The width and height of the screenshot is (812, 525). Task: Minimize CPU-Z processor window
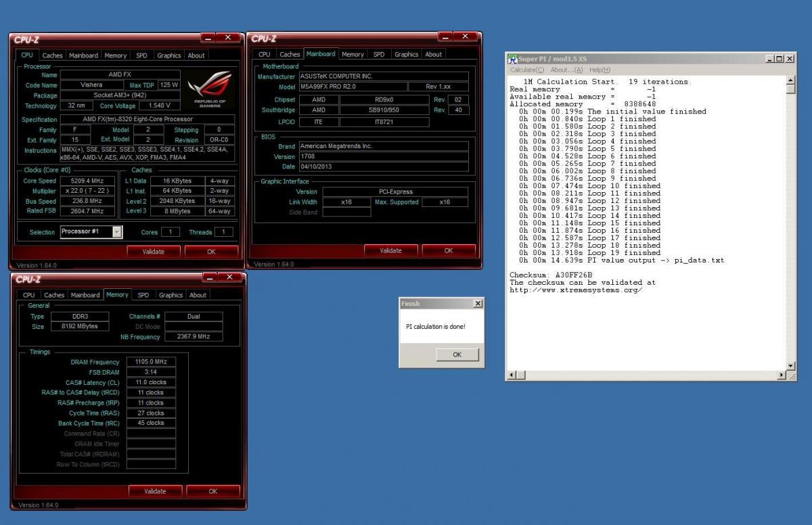[x=208, y=38]
